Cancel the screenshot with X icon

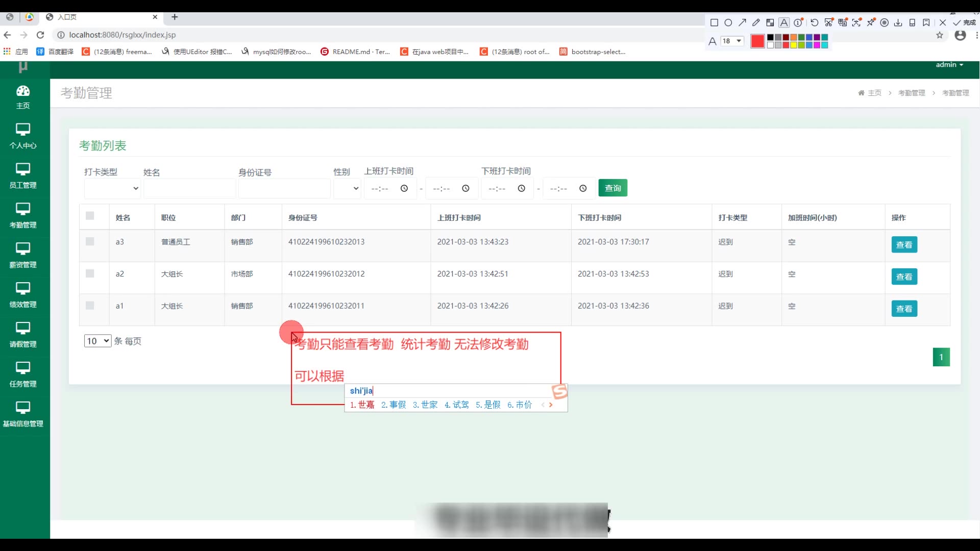coord(943,22)
